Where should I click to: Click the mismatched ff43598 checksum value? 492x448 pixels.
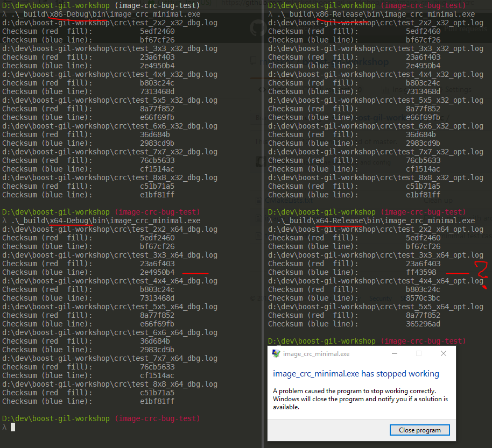[x=420, y=272]
